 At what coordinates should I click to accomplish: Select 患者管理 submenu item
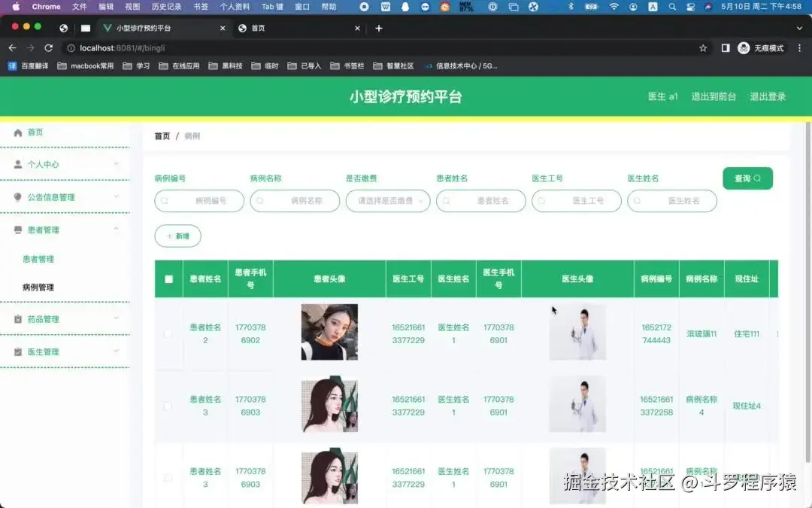[x=38, y=259]
